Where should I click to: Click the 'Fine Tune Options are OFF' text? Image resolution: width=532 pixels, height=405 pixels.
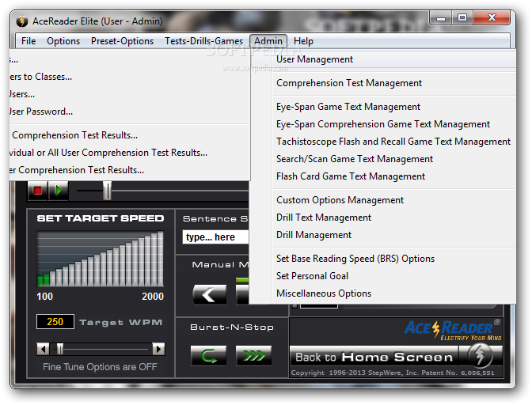100,367
